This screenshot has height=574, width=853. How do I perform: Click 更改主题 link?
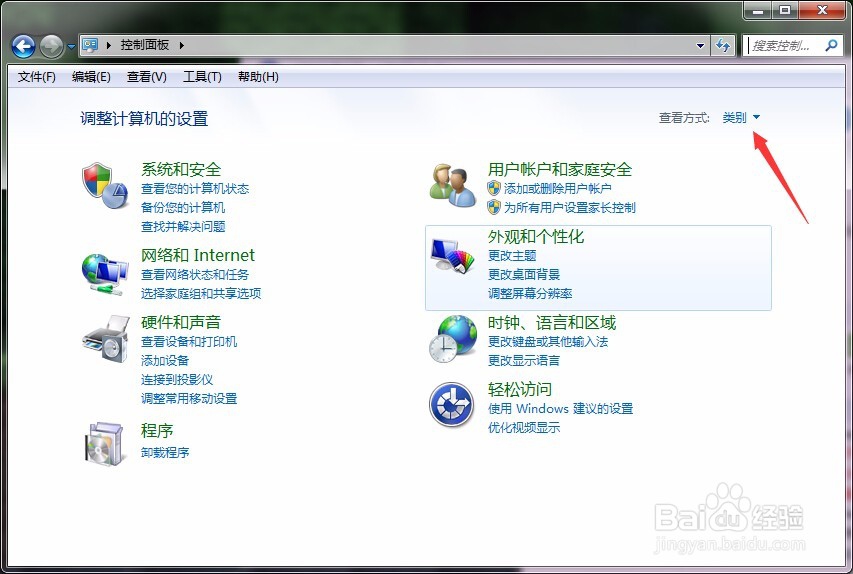pos(512,255)
